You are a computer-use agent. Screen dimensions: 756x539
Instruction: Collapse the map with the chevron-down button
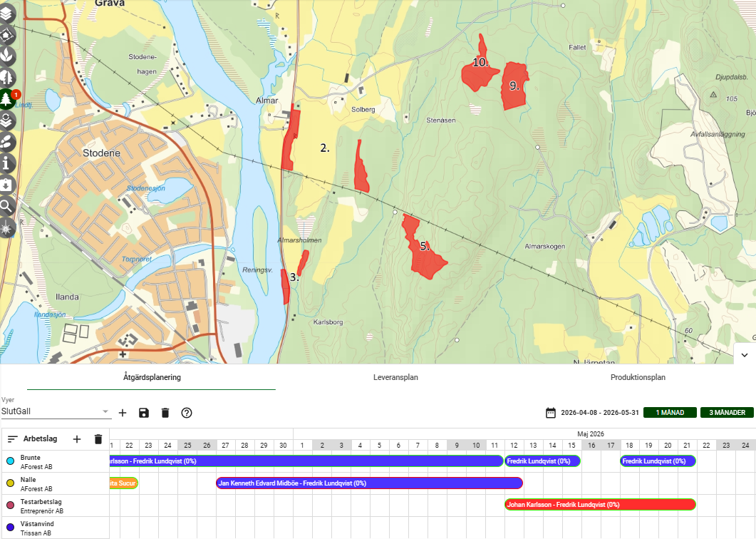point(744,354)
